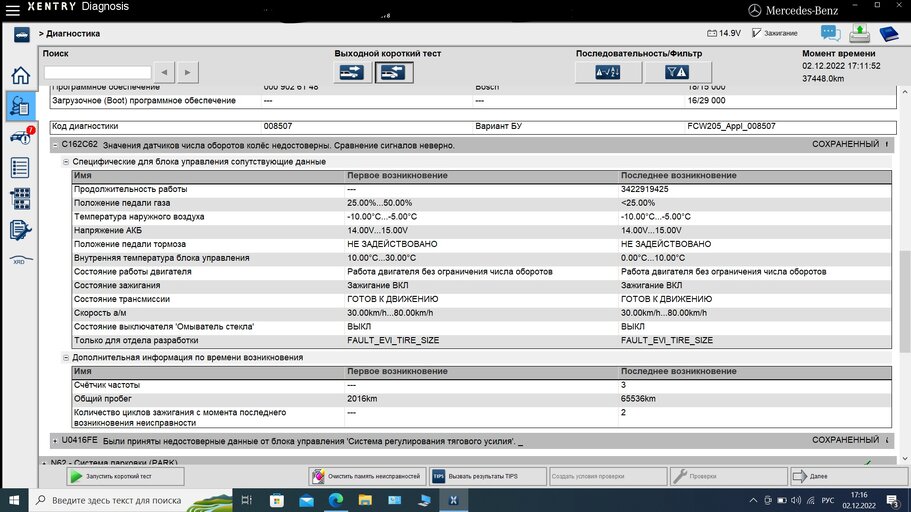Viewport: 911px width, 512px height.
Task: Collapse Дополнительная информация по времени возникновения section
Action: [x=66, y=357]
